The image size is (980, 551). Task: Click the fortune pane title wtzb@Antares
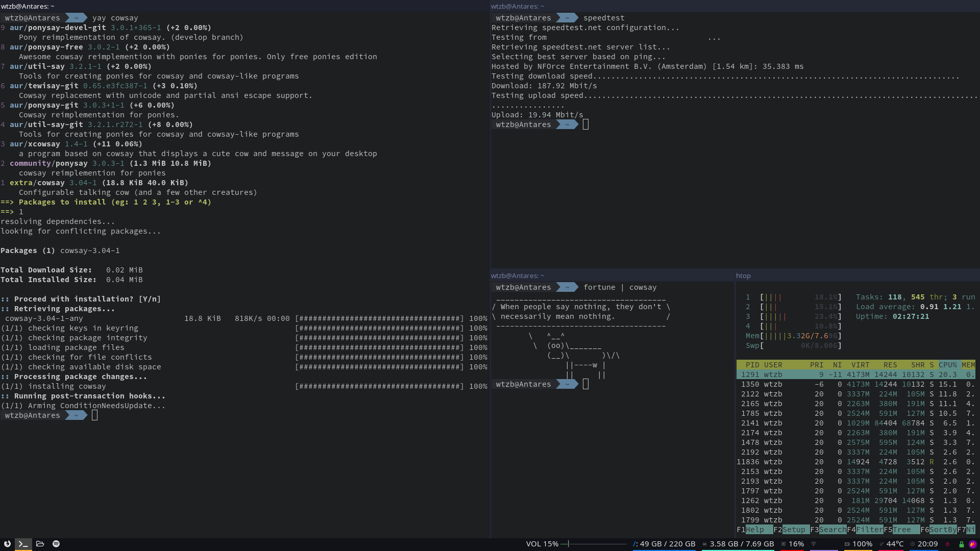(518, 275)
